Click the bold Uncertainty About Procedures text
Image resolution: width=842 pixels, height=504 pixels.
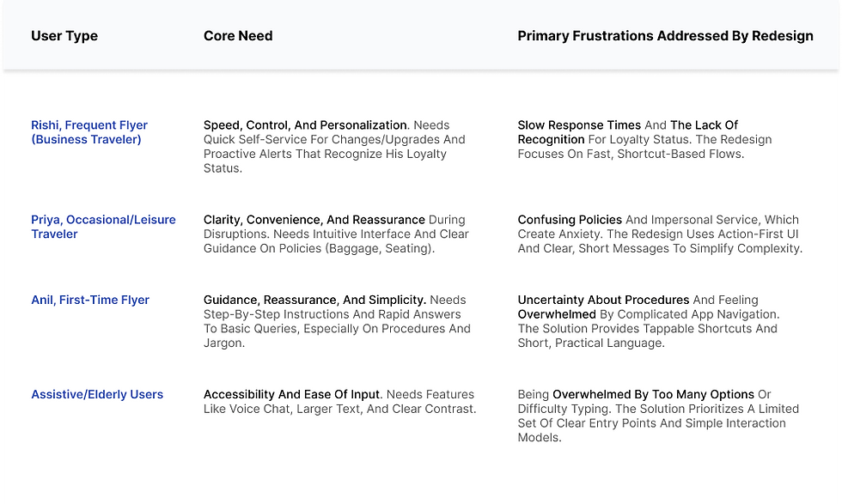point(603,301)
